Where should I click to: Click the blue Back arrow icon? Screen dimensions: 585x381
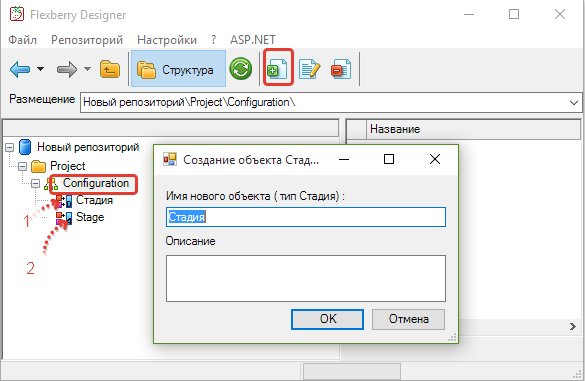click(20, 69)
